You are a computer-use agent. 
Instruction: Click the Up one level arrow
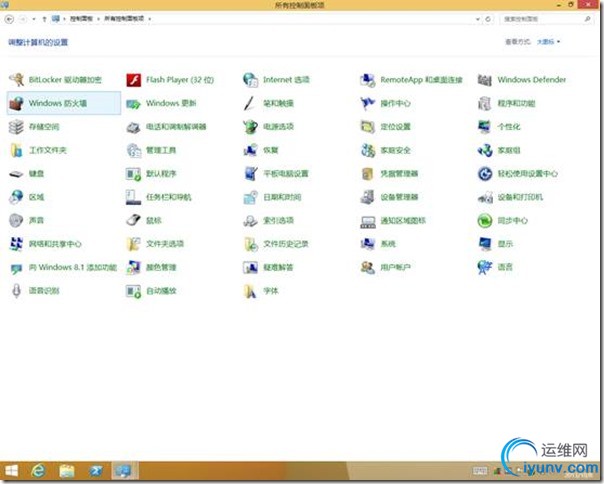pyautogui.click(x=44, y=18)
